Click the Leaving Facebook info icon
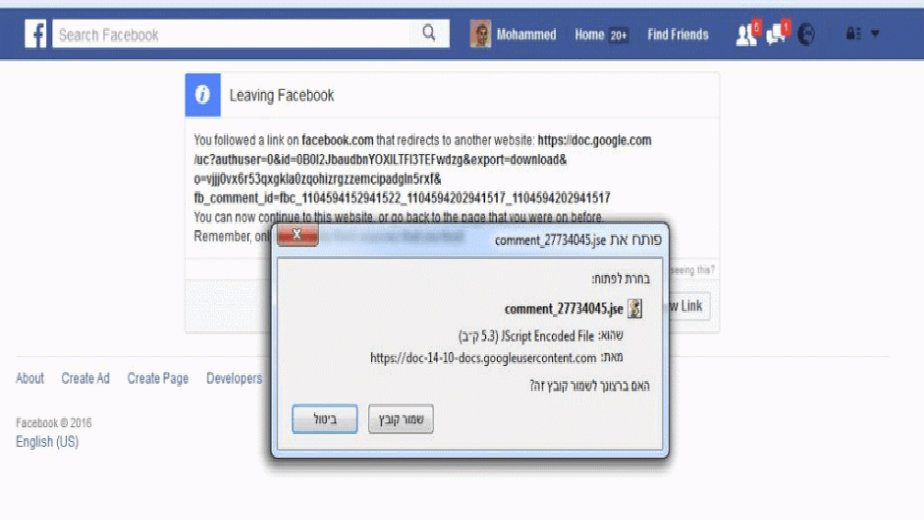 (x=203, y=94)
